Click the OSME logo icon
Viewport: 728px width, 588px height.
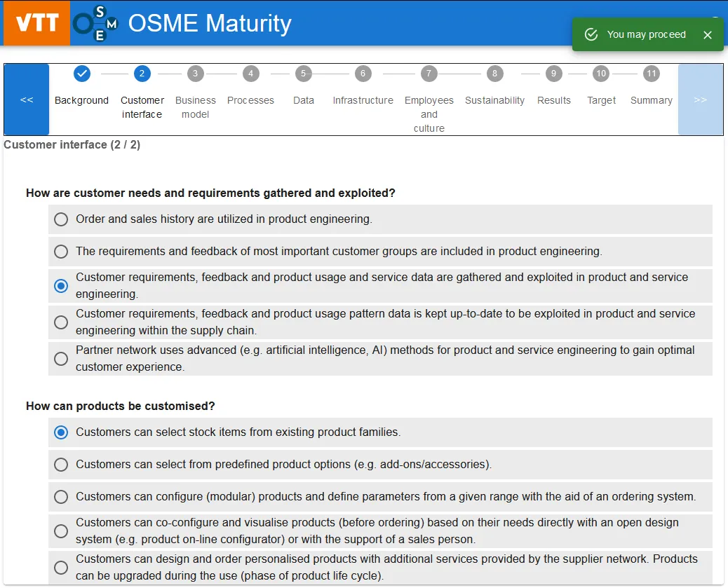click(x=95, y=23)
